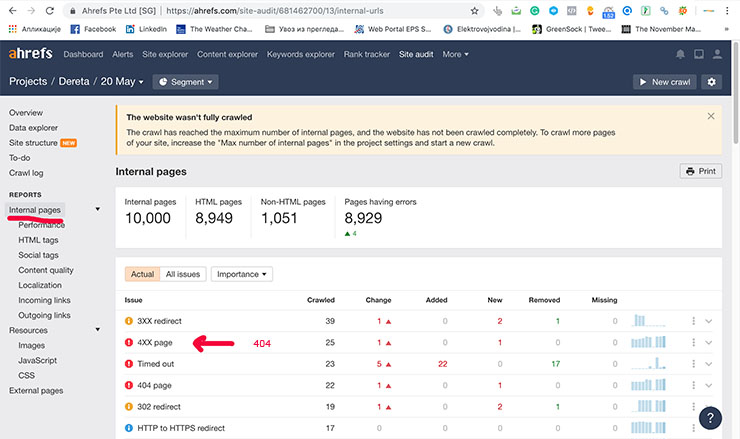Open Data explorer in sidebar
Viewport: 740px width, 439px height.
pyautogui.click(x=34, y=128)
